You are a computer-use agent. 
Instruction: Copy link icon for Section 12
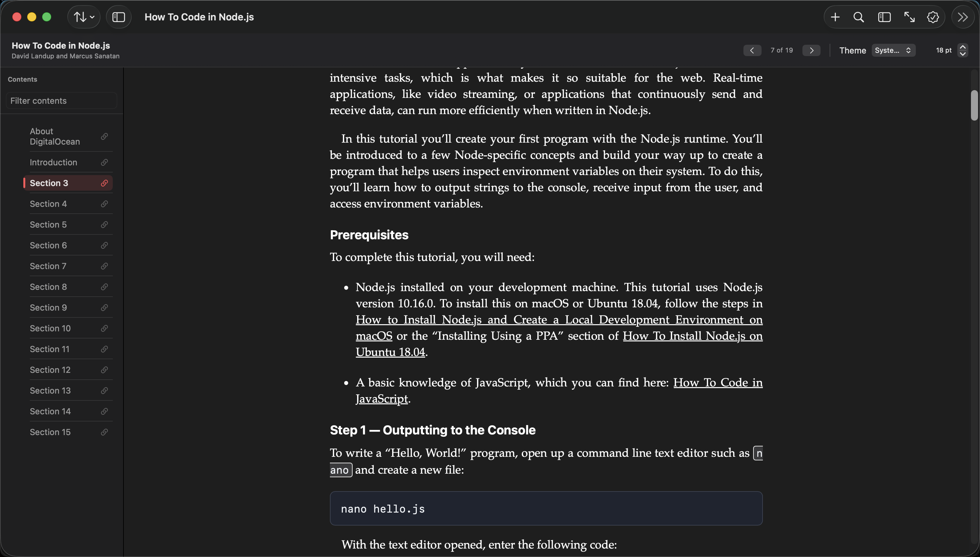(x=104, y=370)
